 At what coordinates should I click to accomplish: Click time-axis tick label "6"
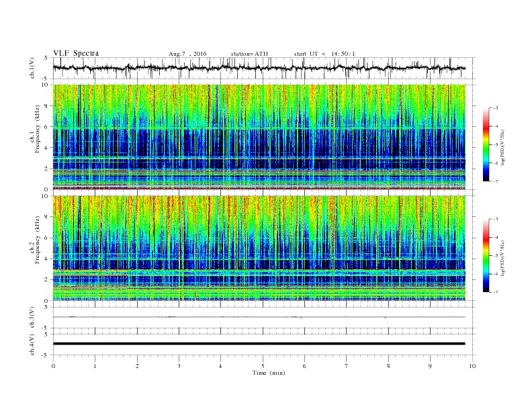pos(304,366)
